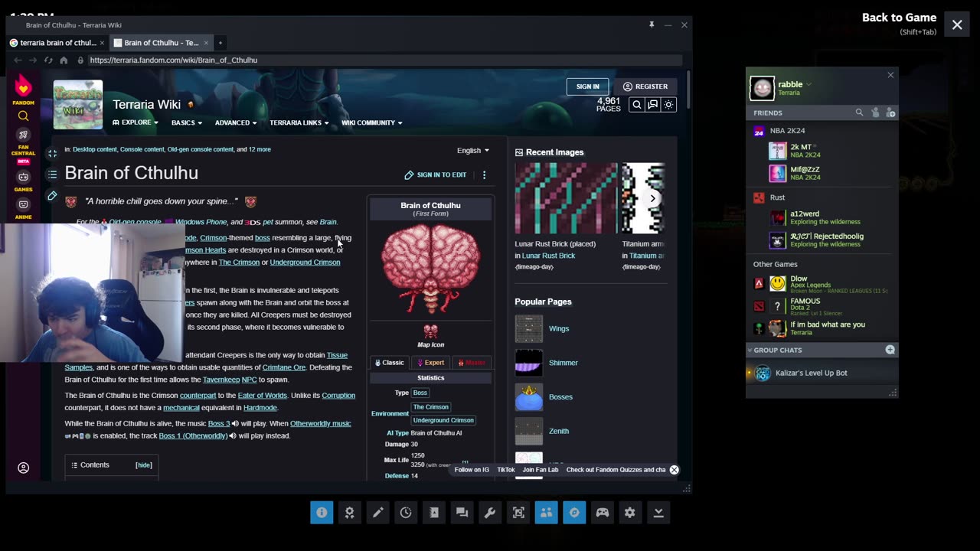Click the URL address bar
Screen dimensions: 980x551
383,60
